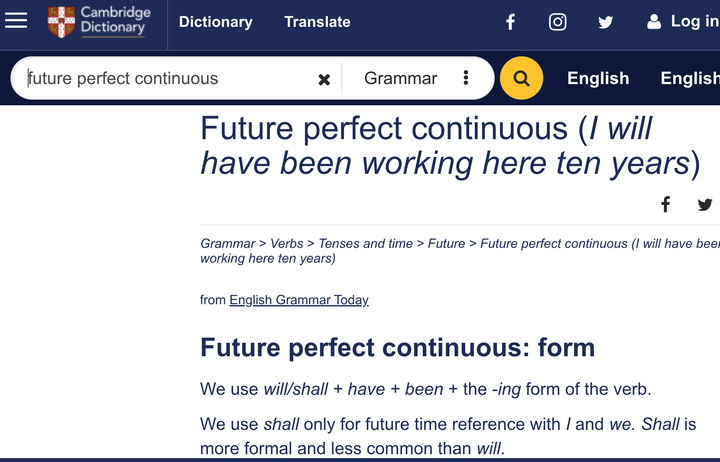Open Tenses and time breadcrumb link

(x=366, y=243)
